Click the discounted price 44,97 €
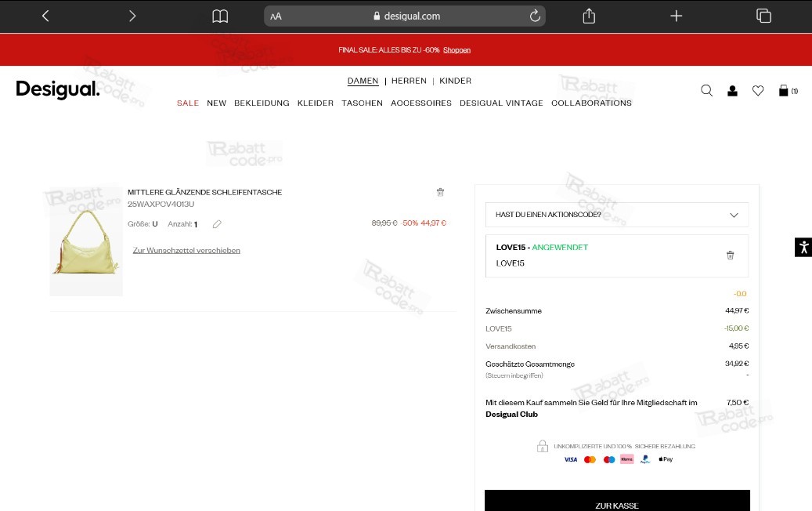This screenshot has width=812, height=511. pyautogui.click(x=434, y=223)
